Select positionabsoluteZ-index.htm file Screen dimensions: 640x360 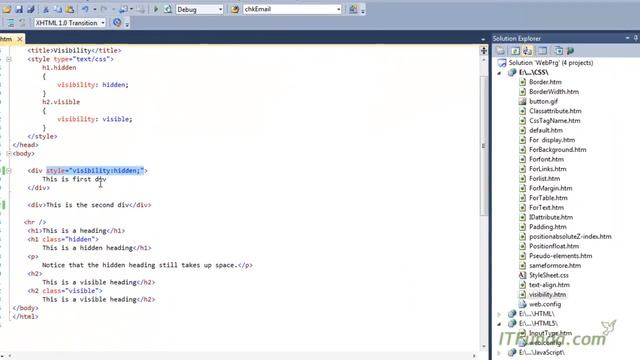(570, 237)
